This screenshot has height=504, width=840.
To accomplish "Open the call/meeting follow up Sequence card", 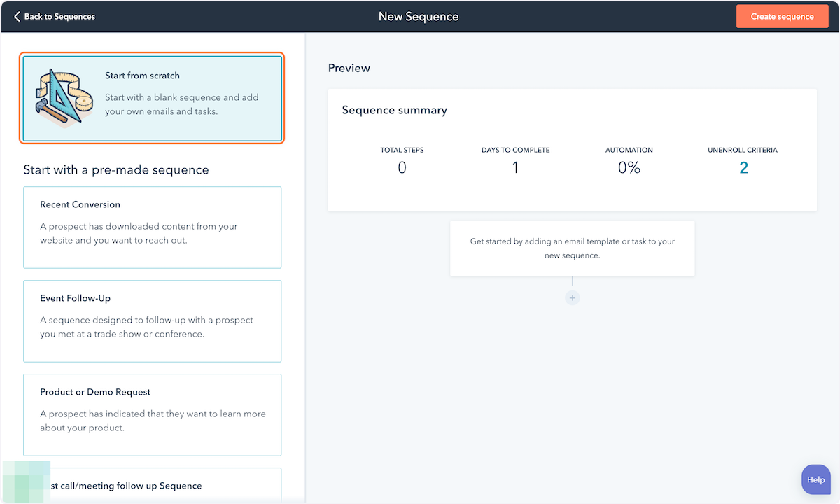I will pyautogui.click(x=153, y=485).
